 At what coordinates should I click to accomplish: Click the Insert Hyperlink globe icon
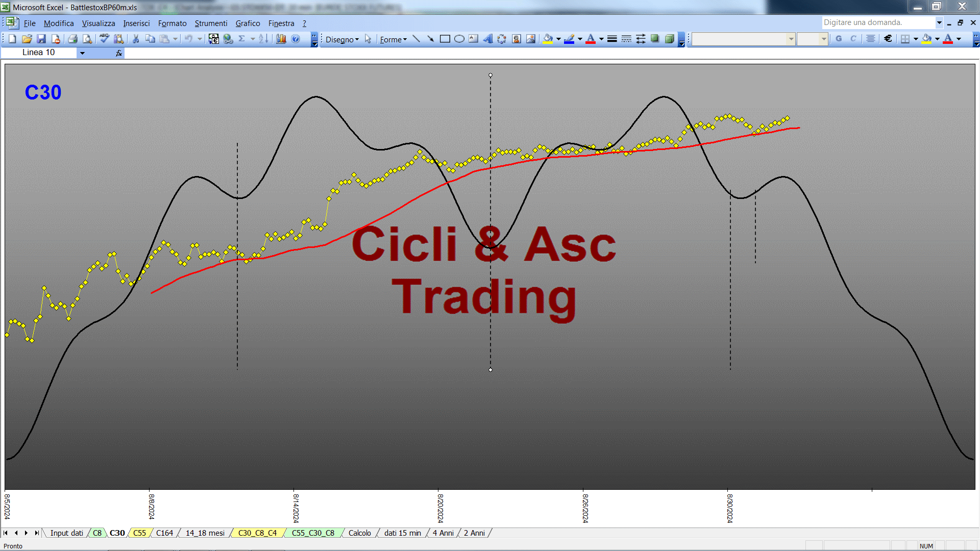pyautogui.click(x=228, y=39)
